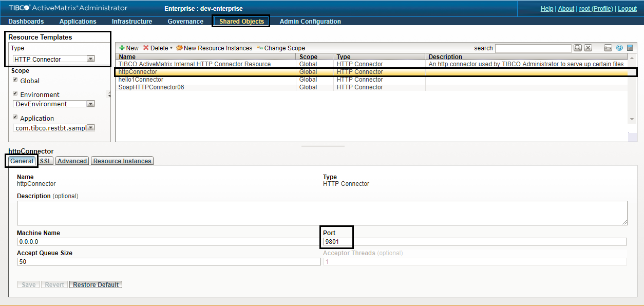This screenshot has width=644, height=306.
Task: Click New Resource Instances
Action: (214, 48)
